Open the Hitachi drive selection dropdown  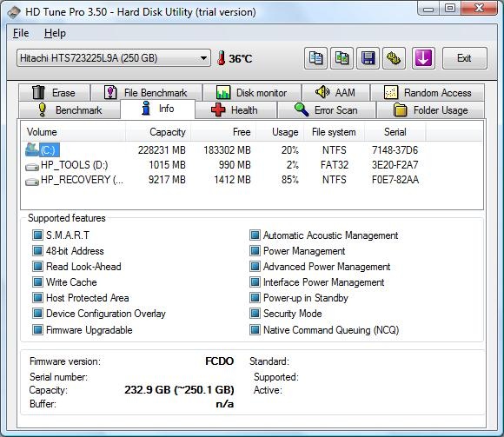coord(114,58)
